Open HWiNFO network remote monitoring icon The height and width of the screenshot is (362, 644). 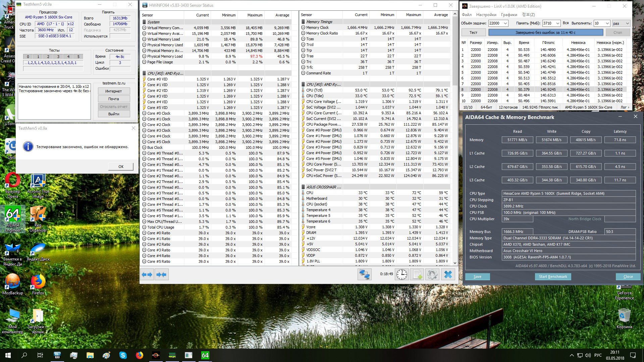pos(364,275)
